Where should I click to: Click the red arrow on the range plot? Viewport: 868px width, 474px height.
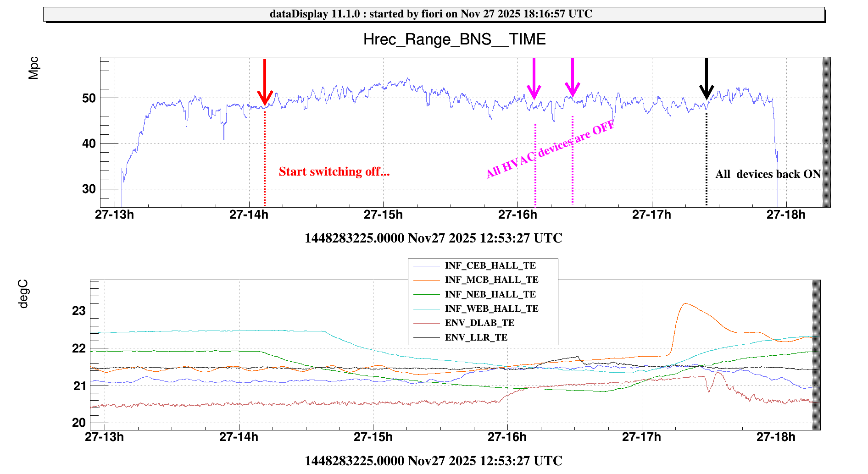tap(265, 83)
